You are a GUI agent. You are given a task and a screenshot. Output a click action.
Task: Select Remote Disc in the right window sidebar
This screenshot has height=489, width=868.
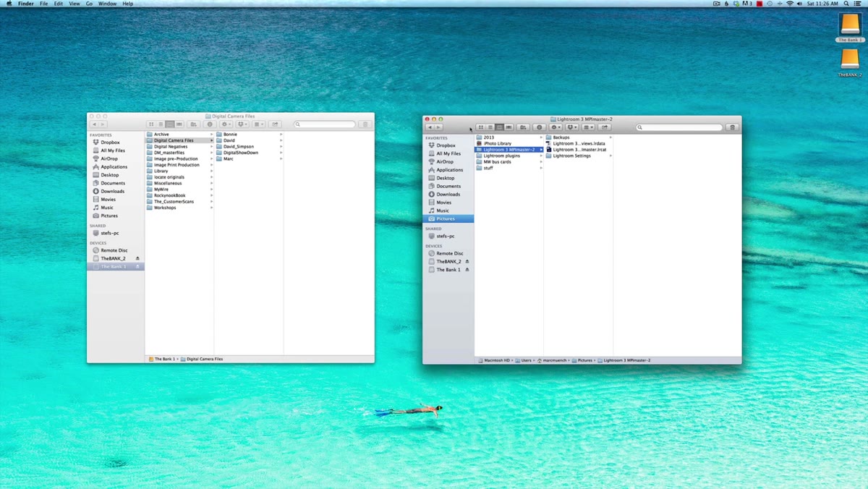[x=448, y=253]
